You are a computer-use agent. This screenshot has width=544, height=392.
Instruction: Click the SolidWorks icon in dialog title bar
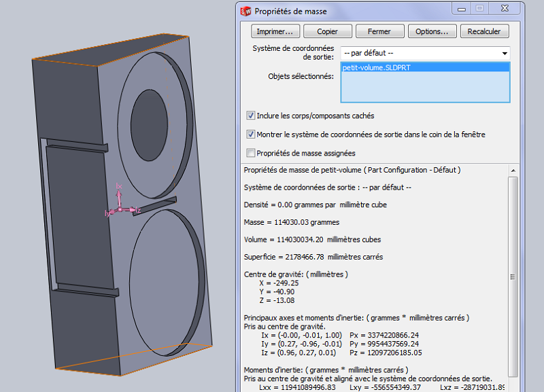coord(245,12)
